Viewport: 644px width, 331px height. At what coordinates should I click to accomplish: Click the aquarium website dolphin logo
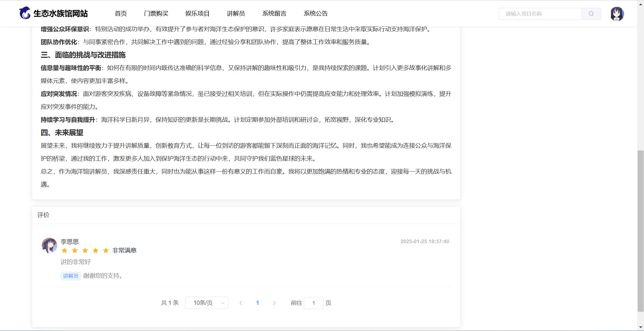(25, 13)
